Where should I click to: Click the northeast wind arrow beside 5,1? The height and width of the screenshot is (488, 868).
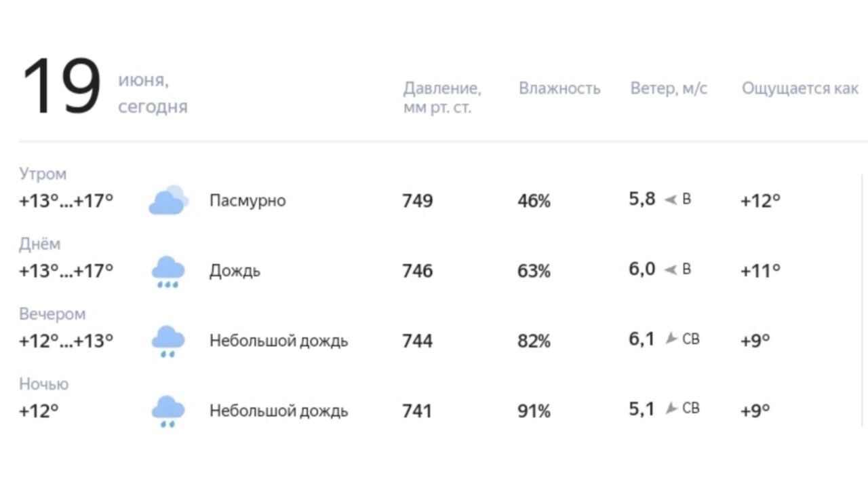[671, 408]
